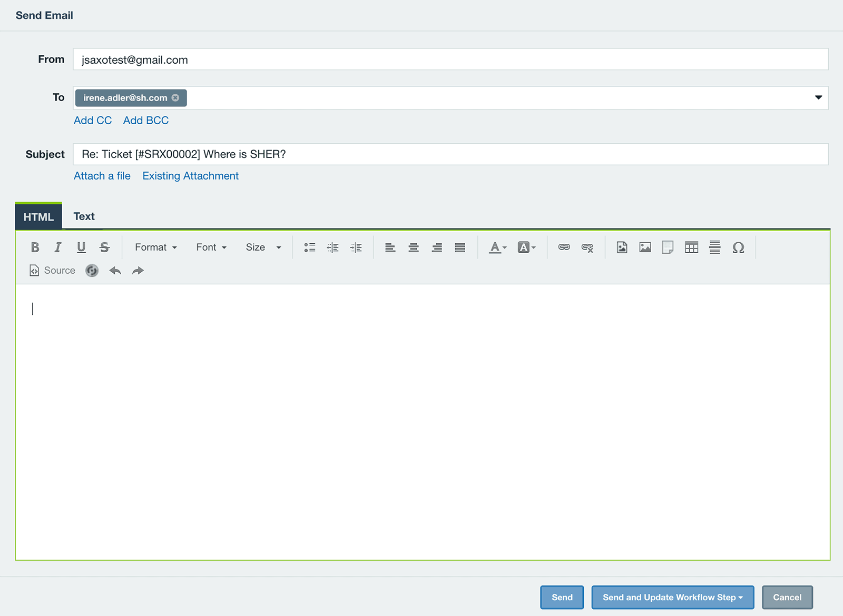Toggle strikethrough formatting
The image size is (843, 616).
tap(104, 247)
